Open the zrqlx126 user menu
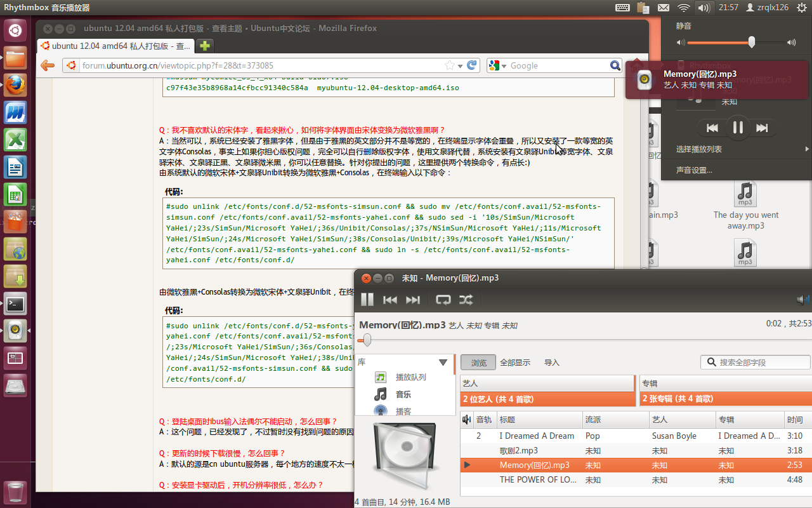 pos(767,8)
